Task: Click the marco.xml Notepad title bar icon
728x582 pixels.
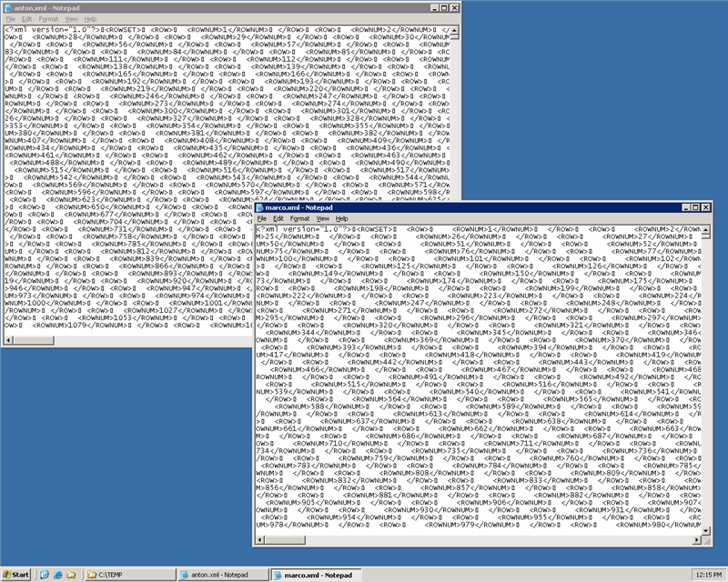Action: pyautogui.click(x=260, y=207)
